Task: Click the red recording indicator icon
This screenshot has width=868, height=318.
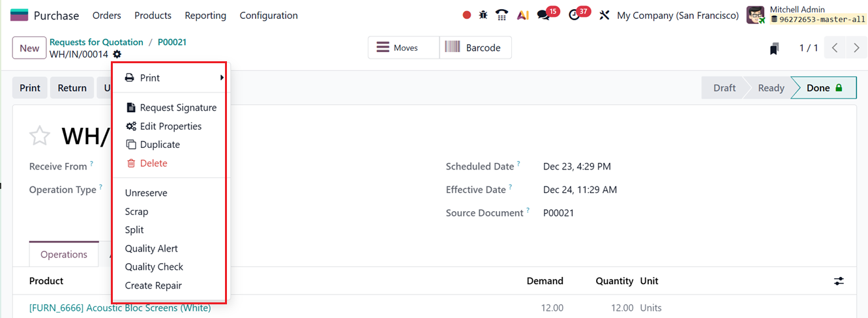Action: 466,15
